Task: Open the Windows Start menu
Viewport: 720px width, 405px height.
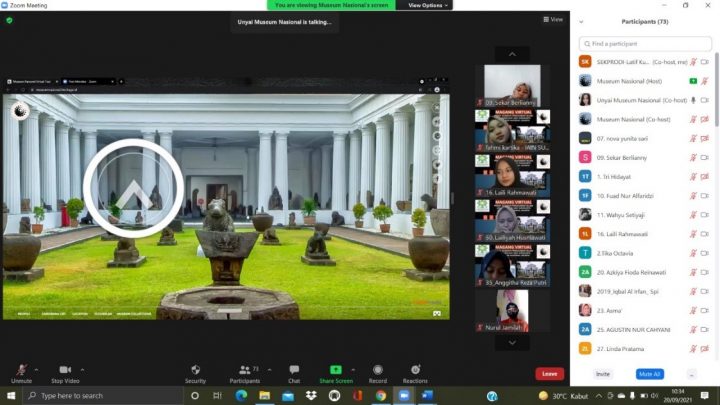Action: pos(11,396)
